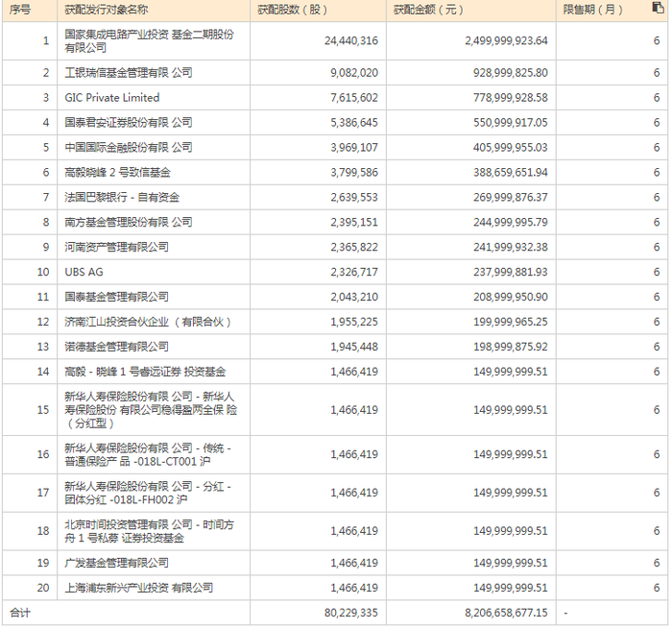Click the copy table icon in header
Screen dimensions: 672x629
tap(658, 8)
